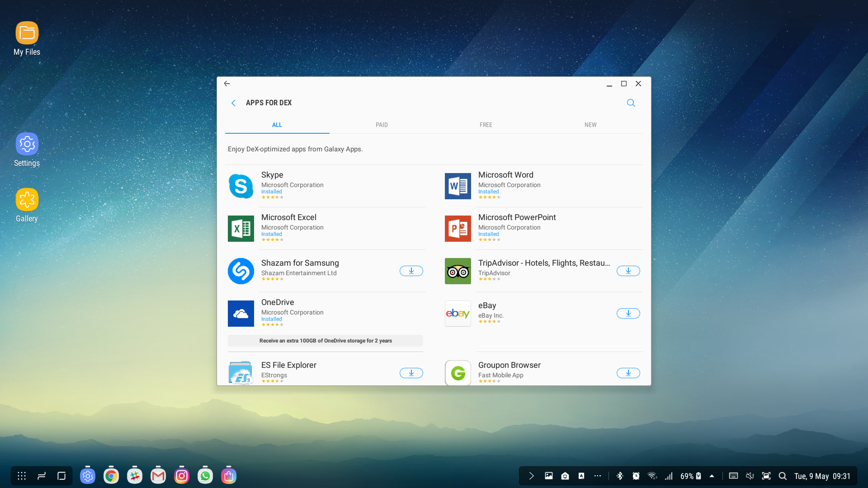The image size is (868, 488).
Task: Click the OneDrive cloud icon
Action: click(x=241, y=314)
